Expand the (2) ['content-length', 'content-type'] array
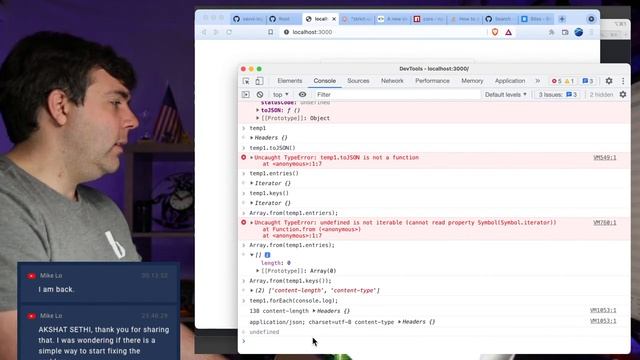The height and width of the screenshot is (360, 640). click(x=251, y=290)
